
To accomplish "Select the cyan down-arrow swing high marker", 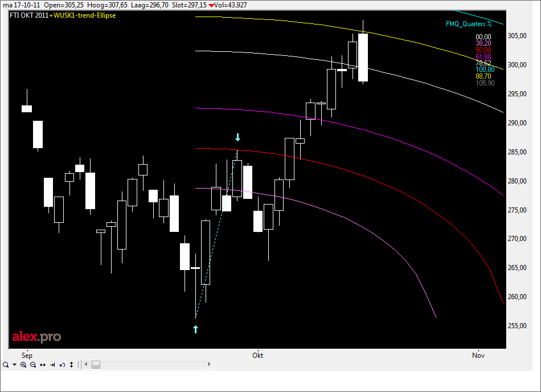I will 238,137.
